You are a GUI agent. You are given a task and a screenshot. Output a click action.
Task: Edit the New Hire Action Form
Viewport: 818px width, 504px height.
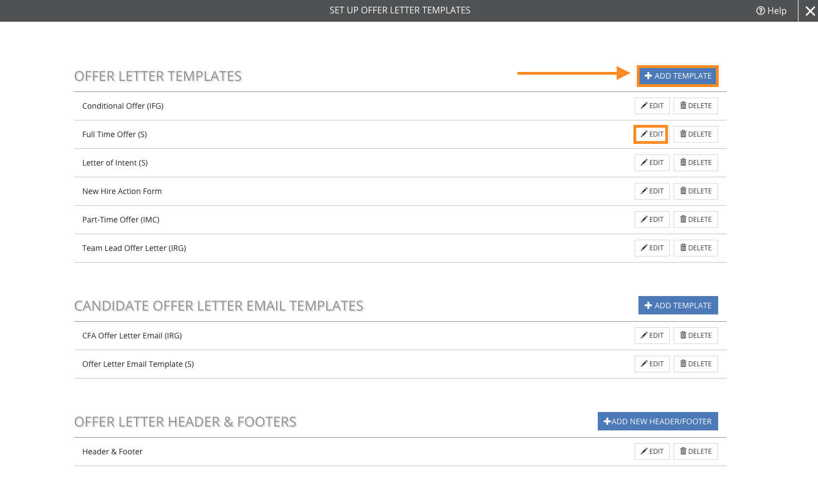pos(652,191)
